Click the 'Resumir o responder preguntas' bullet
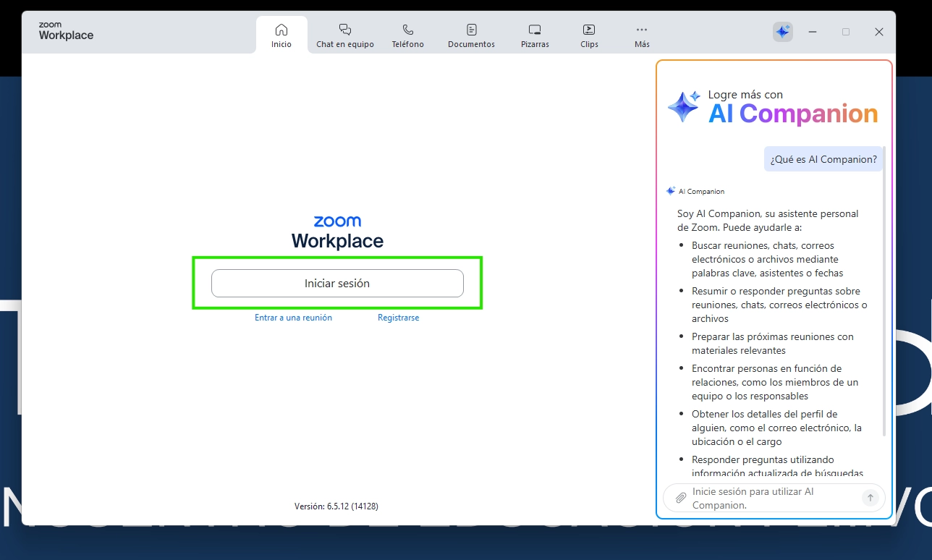This screenshot has width=932, height=560. [x=779, y=305]
